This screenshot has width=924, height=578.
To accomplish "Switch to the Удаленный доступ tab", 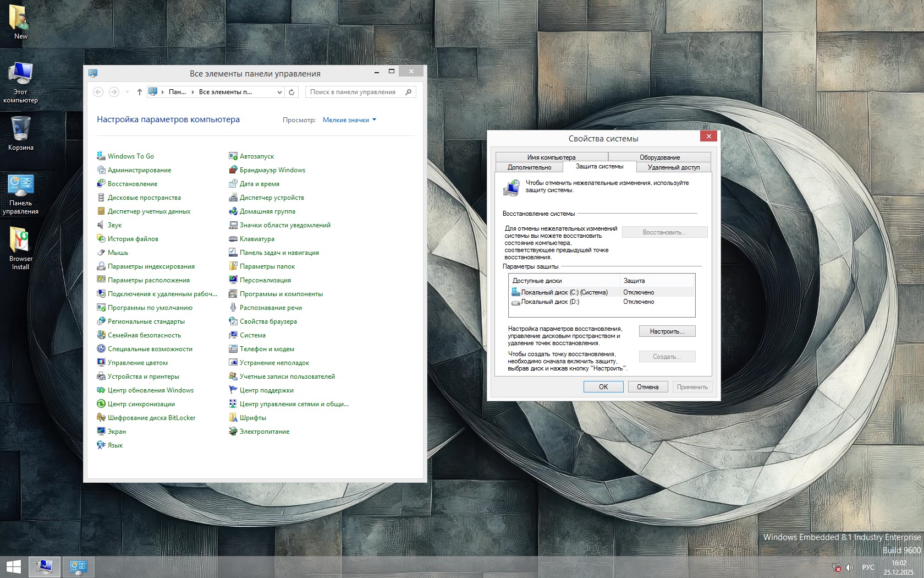I will (673, 167).
